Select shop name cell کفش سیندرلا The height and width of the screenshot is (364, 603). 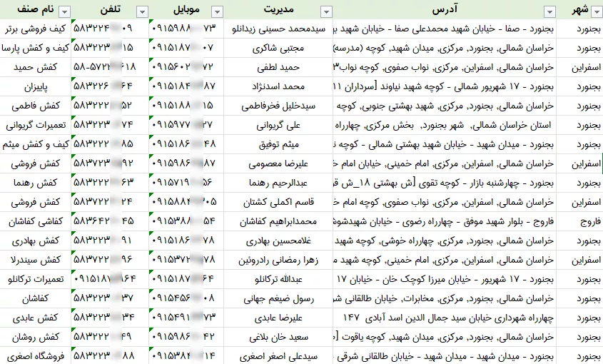click(x=36, y=260)
